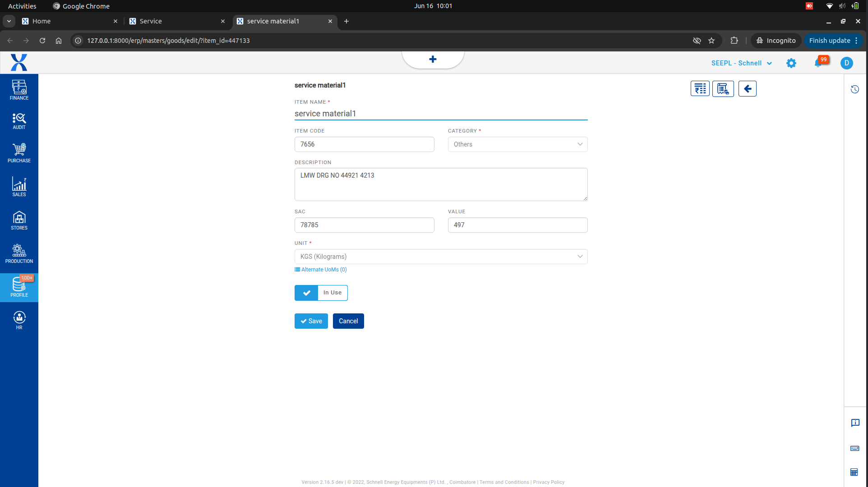Open the Stores module
This screenshot has height=487, width=868.
tap(19, 221)
